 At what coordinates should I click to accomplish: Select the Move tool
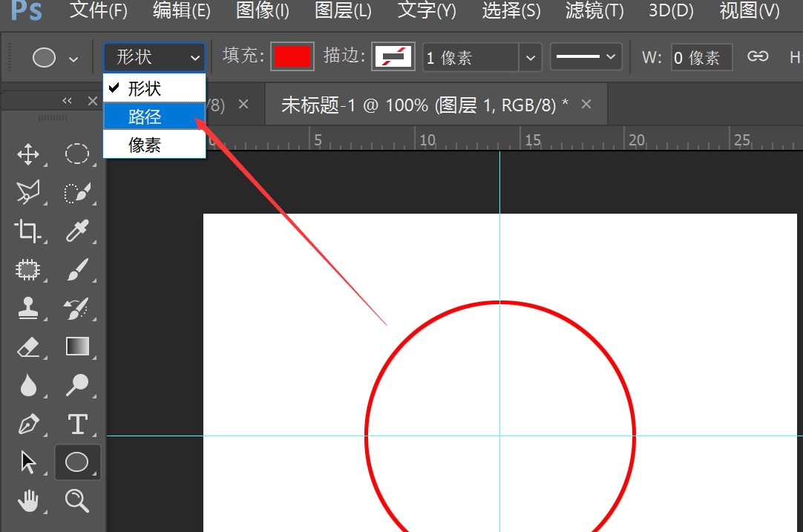coord(28,154)
